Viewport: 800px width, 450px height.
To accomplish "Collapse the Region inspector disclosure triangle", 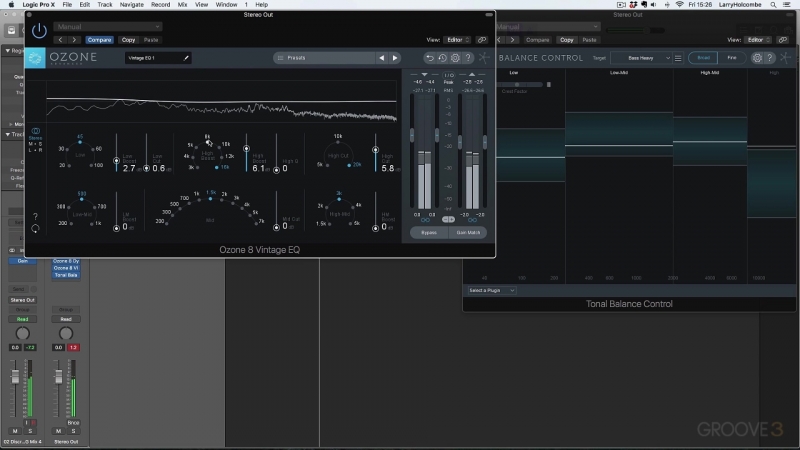I will pos(8,51).
